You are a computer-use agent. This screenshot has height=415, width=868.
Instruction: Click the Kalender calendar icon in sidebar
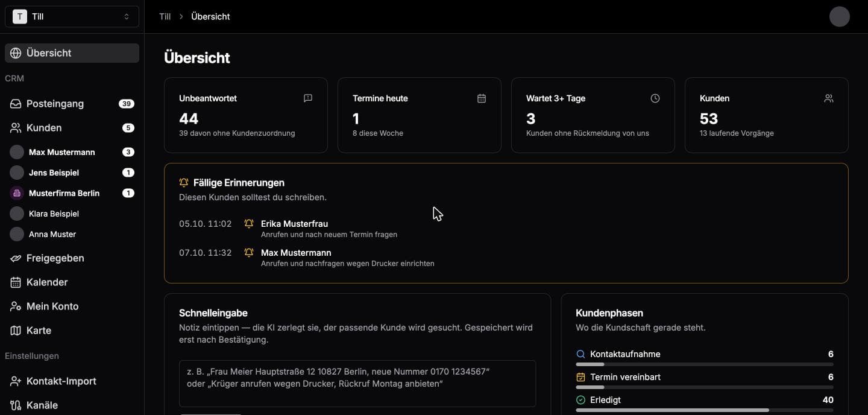[x=16, y=282]
